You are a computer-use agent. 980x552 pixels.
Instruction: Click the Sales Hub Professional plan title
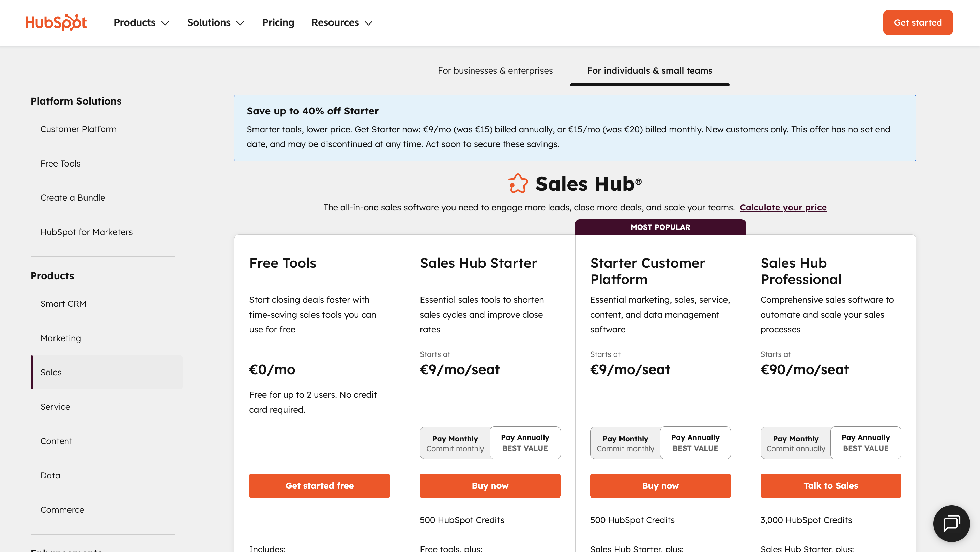(x=801, y=271)
